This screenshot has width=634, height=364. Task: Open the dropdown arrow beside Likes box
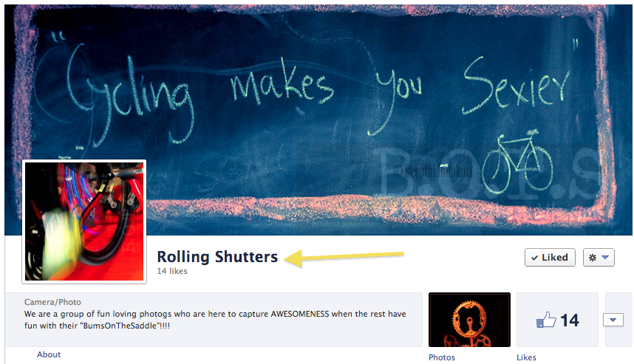coord(613,320)
